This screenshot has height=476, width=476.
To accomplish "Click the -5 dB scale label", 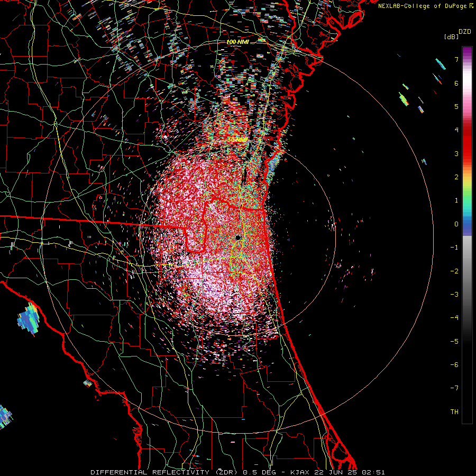I will click(454, 342).
